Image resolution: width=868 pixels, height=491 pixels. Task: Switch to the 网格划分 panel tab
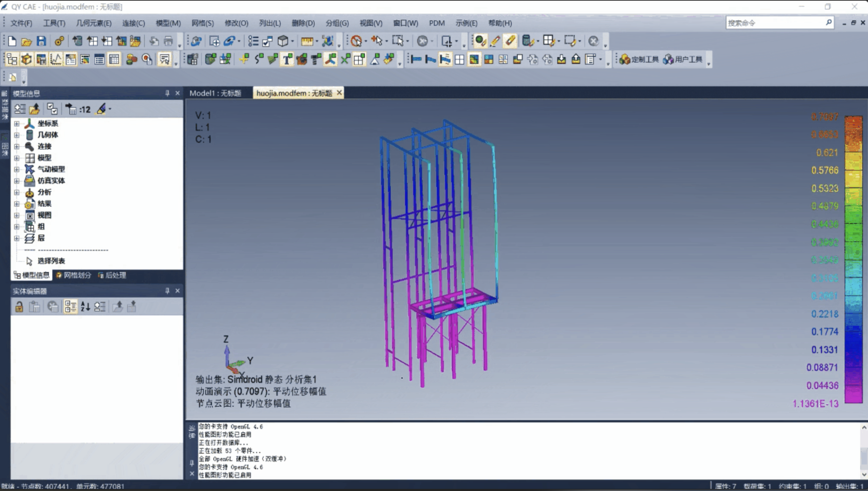73,275
